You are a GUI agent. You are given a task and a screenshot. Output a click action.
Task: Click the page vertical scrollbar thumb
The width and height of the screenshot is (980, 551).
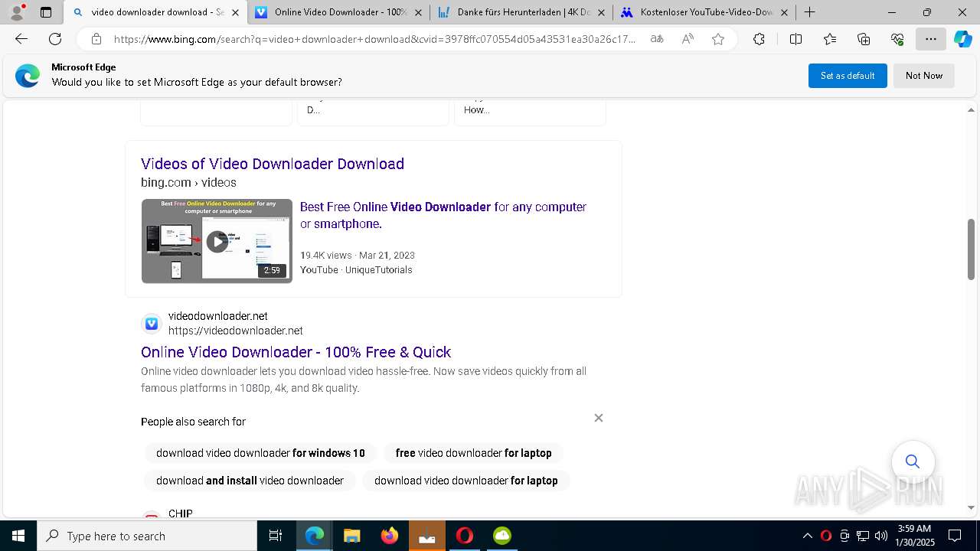971,249
